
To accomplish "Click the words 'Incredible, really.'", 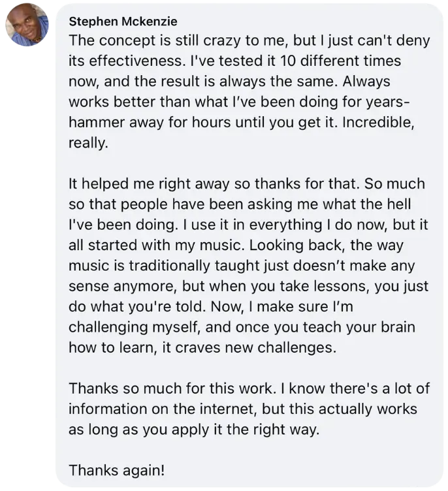I will (242, 133).
